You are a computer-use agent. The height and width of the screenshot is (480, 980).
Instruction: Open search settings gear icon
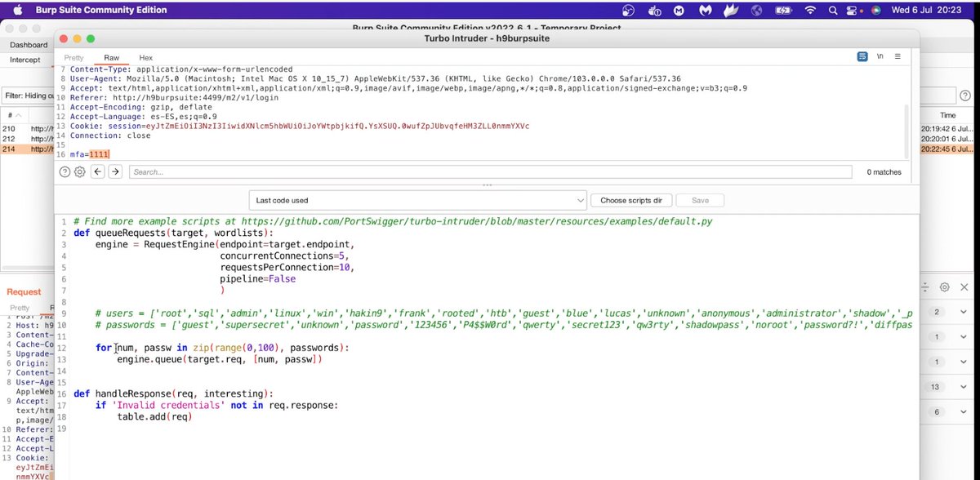click(79, 172)
